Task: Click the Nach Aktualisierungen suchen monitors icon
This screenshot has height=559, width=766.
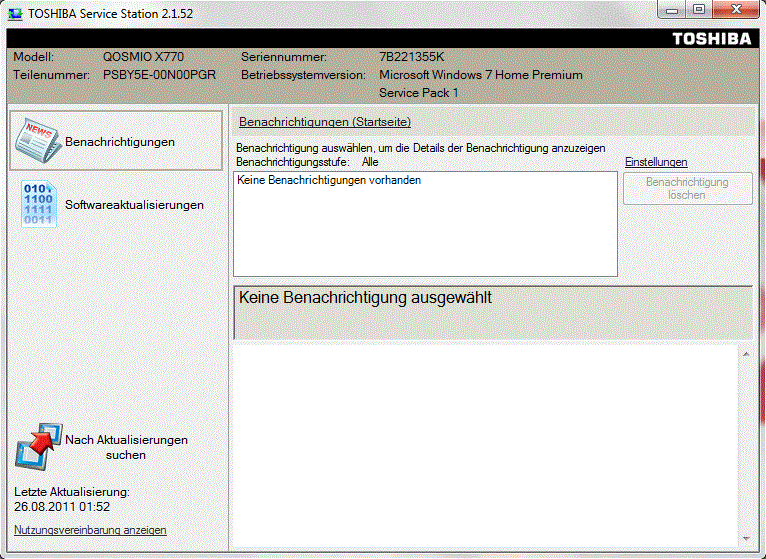Action: [x=39, y=447]
